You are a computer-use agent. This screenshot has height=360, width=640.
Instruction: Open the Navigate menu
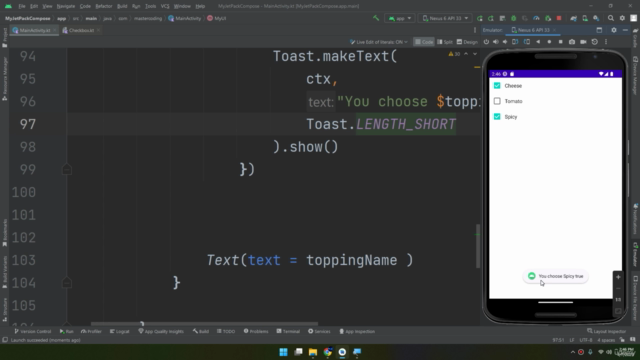click(66, 6)
